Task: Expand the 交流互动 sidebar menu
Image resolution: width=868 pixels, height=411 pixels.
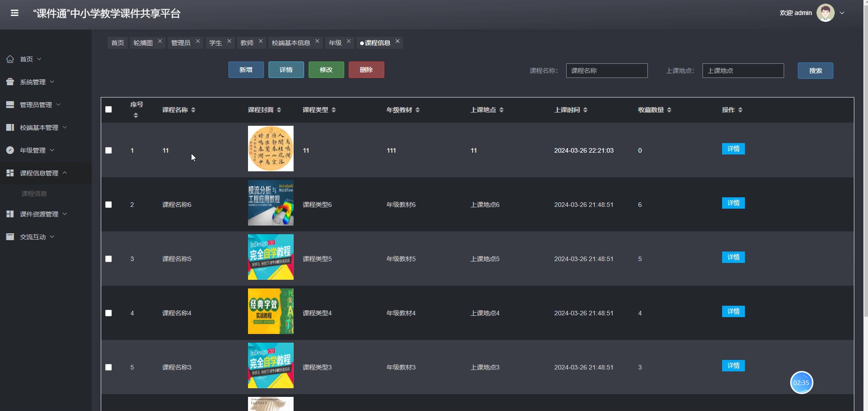Action: point(52,236)
